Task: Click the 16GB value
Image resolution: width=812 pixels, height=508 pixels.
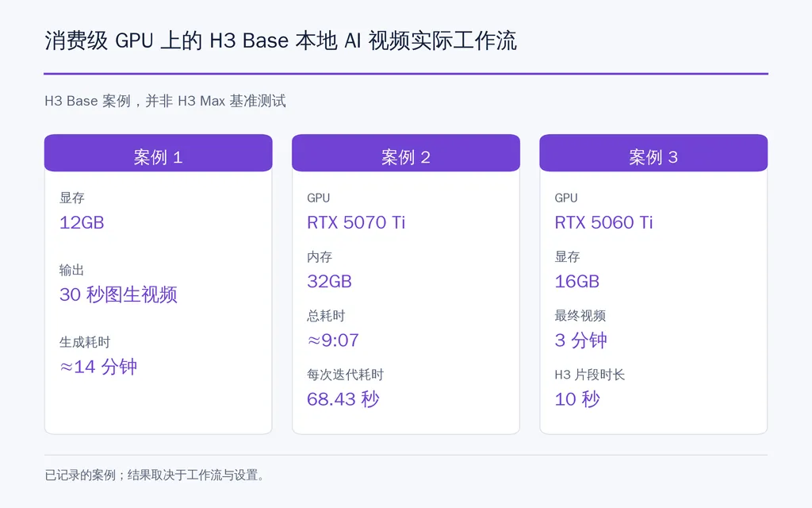Action: coord(577,282)
